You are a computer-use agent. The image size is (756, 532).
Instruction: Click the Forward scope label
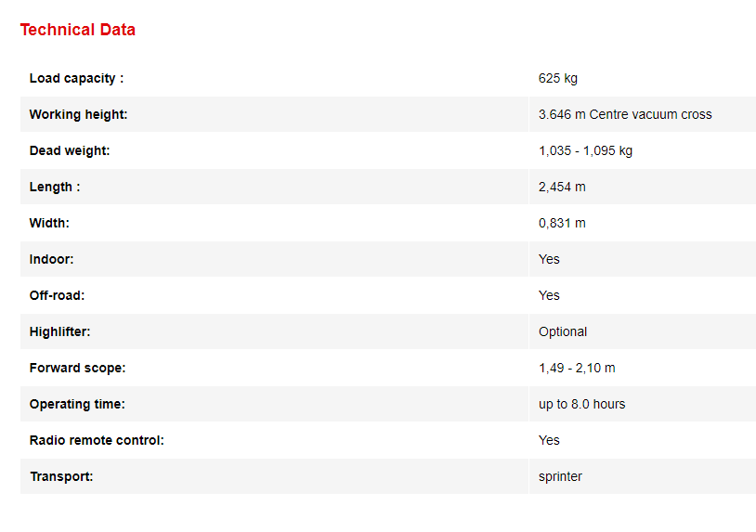pos(77,369)
